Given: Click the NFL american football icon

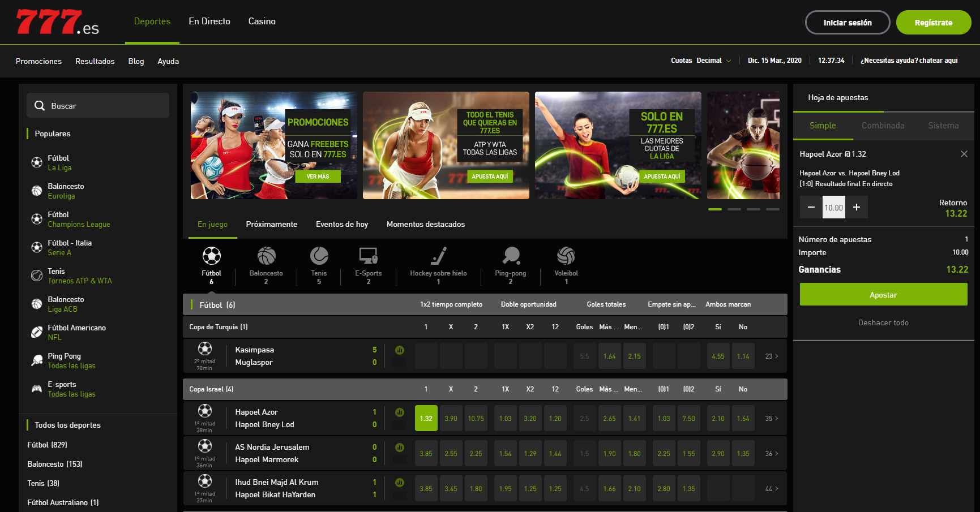Looking at the screenshot, I should pyautogui.click(x=37, y=333).
